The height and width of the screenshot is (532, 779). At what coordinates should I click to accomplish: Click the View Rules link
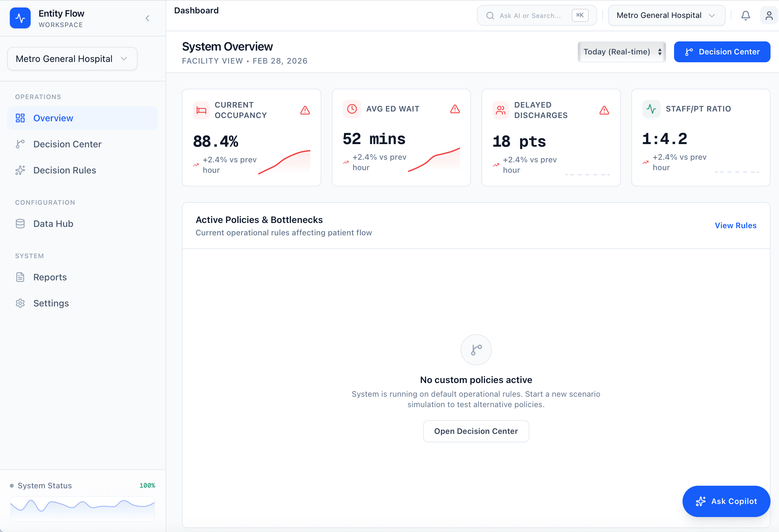(735, 225)
